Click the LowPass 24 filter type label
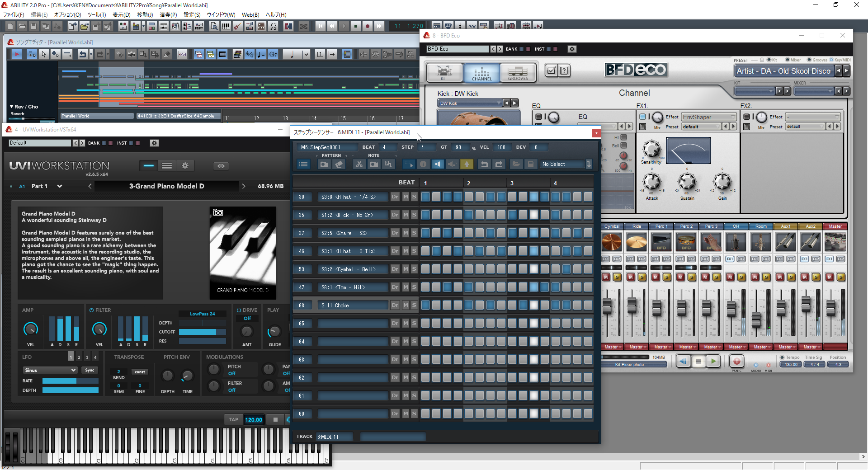This screenshot has width=868, height=470. pyautogui.click(x=203, y=314)
